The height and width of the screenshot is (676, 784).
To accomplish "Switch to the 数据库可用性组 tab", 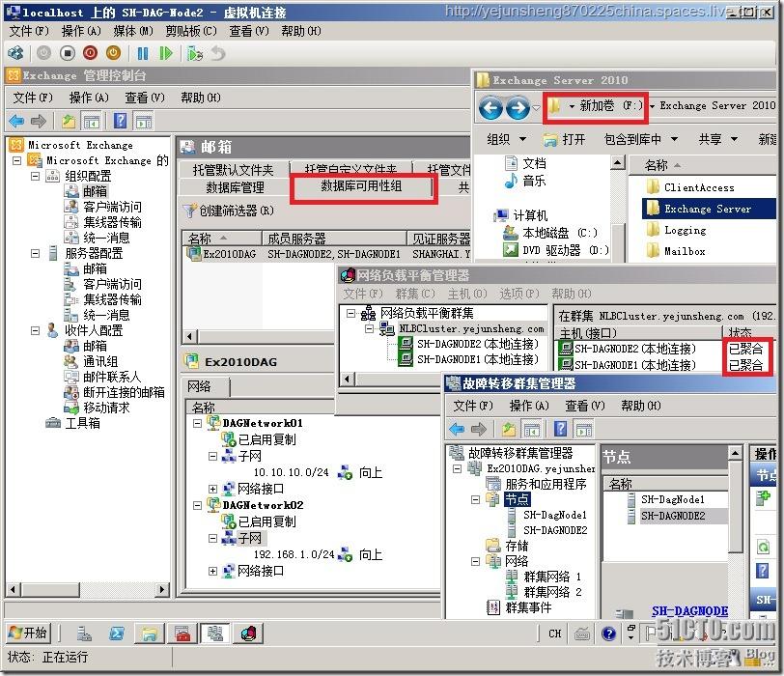I will click(361, 186).
